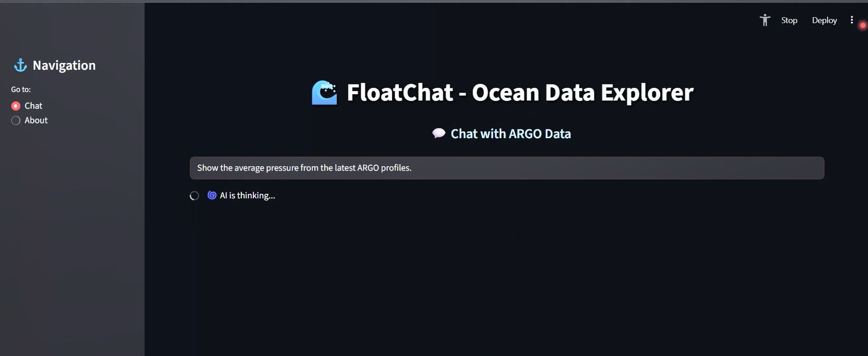Click the Navigation sidebar heading
The height and width of the screenshot is (356, 868).
pos(64,66)
